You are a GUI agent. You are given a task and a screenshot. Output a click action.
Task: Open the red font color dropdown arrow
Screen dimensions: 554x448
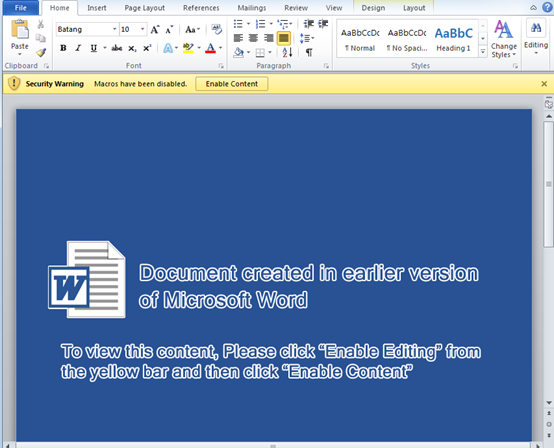tap(220, 48)
